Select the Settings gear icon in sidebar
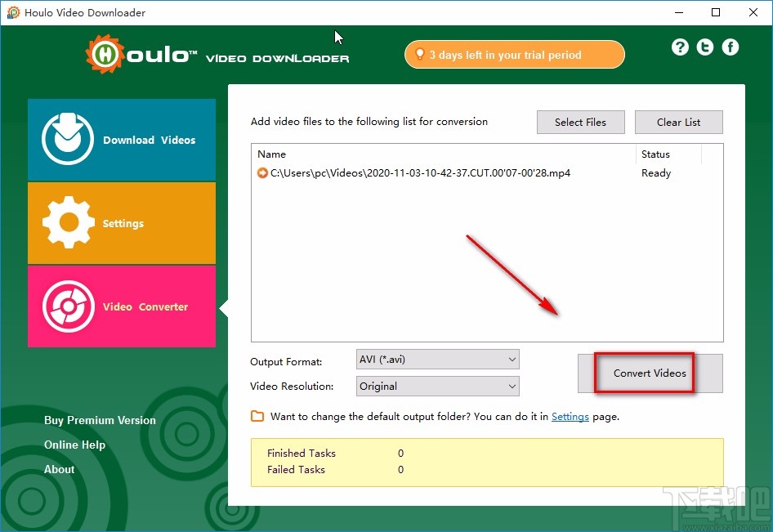The width and height of the screenshot is (773, 532). [67, 222]
